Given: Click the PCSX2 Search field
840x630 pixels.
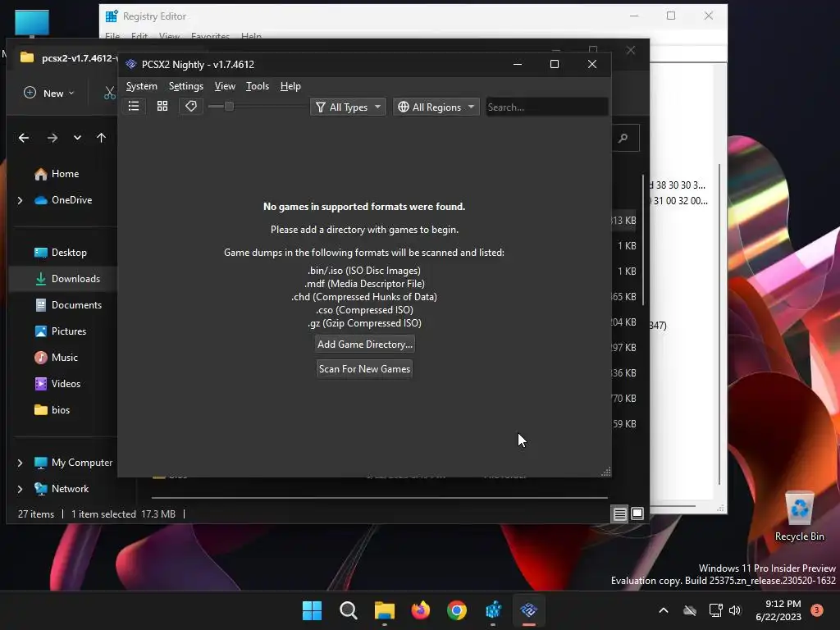Looking at the screenshot, I should pos(546,107).
